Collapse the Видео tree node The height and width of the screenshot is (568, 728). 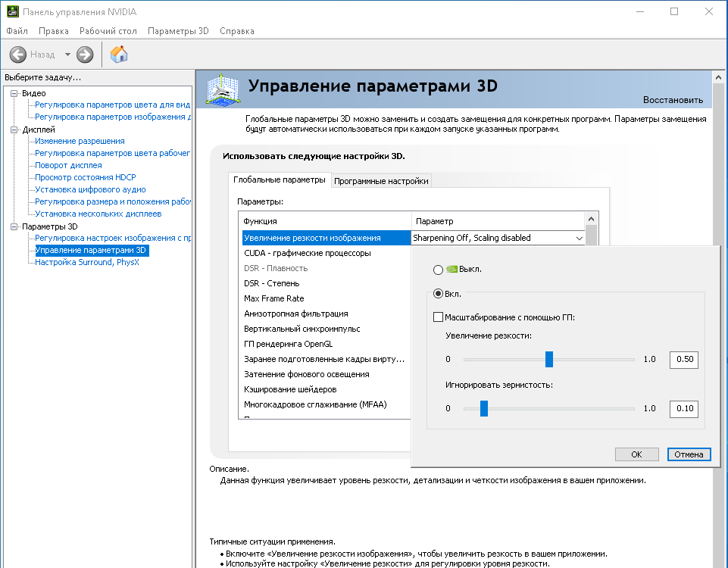coord(14,93)
